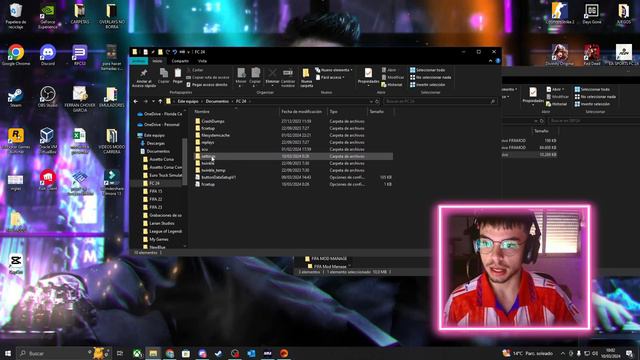
Task: Switch to the Compartir ribbon tab
Action: 180,61
